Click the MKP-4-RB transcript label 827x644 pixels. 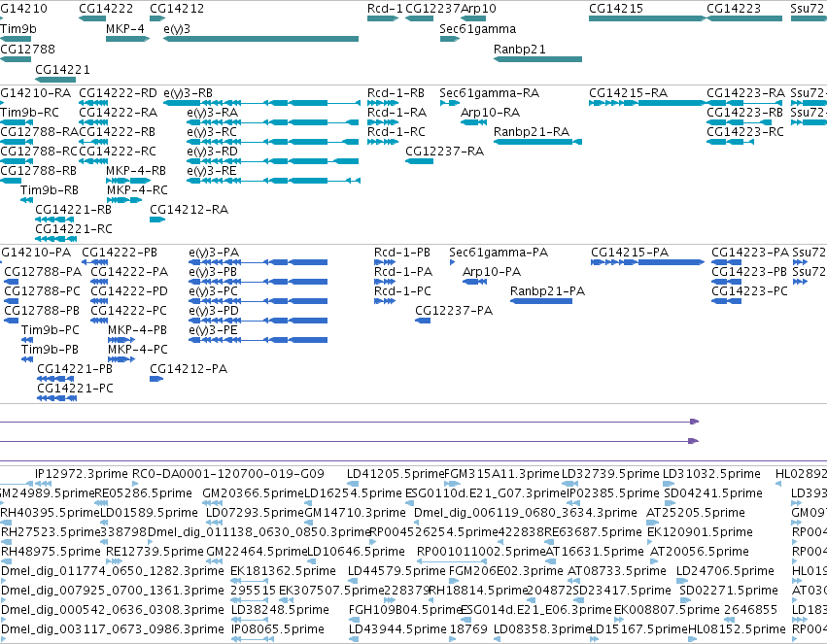pyautogui.click(x=136, y=171)
